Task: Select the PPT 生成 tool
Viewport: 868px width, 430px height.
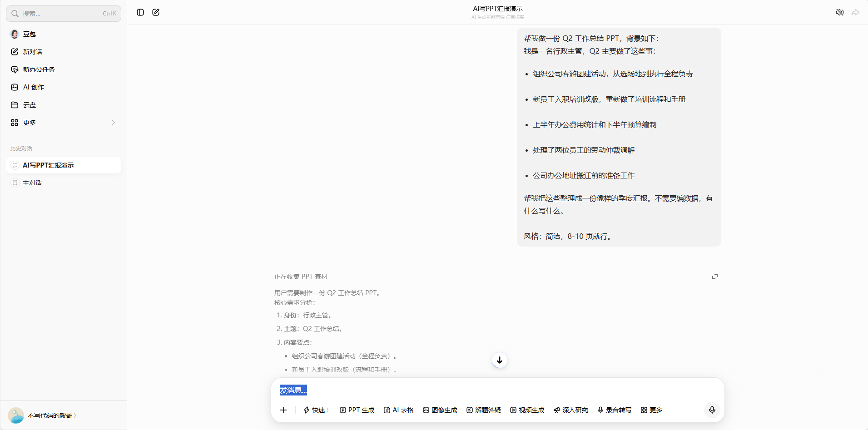Action: tap(357, 410)
